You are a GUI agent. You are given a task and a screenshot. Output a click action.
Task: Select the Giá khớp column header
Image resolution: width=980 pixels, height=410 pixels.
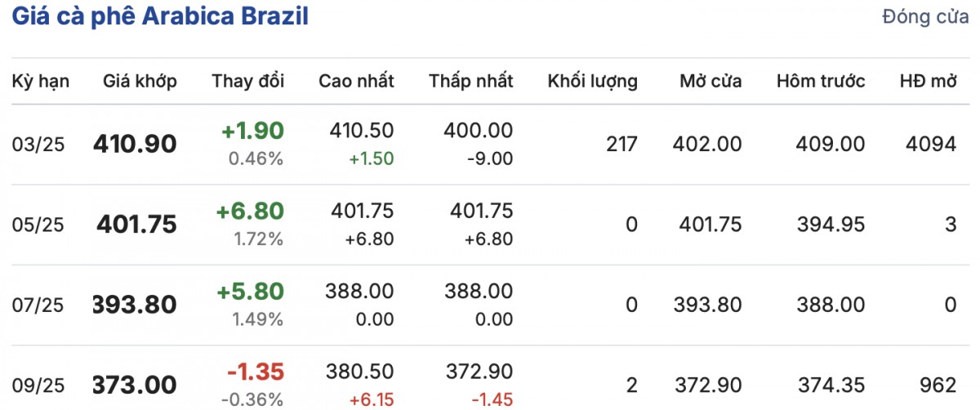(x=140, y=81)
